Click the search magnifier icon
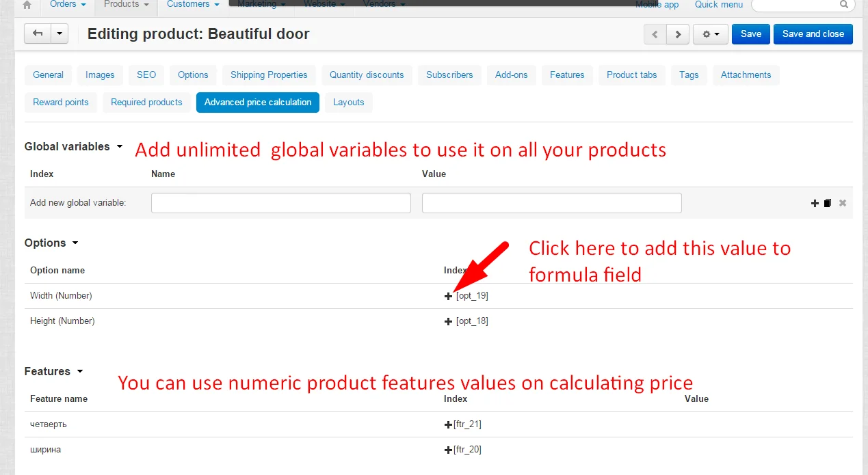Viewport: 868px width, 475px height. (844, 4)
